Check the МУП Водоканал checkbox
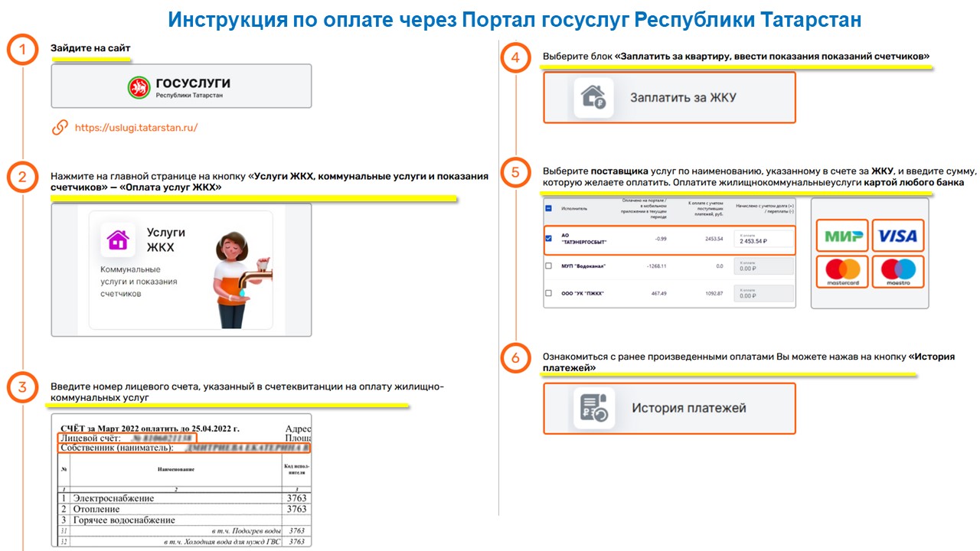The image size is (980, 551). pyautogui.click(x=548, y=266)
